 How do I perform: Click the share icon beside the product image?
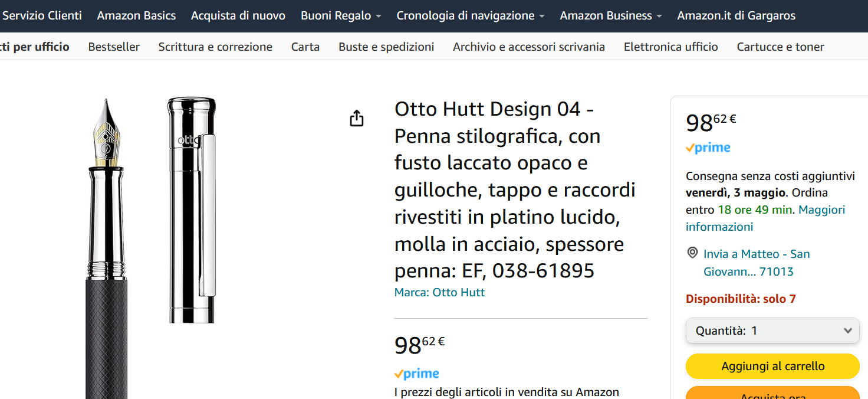coord(357,119)
